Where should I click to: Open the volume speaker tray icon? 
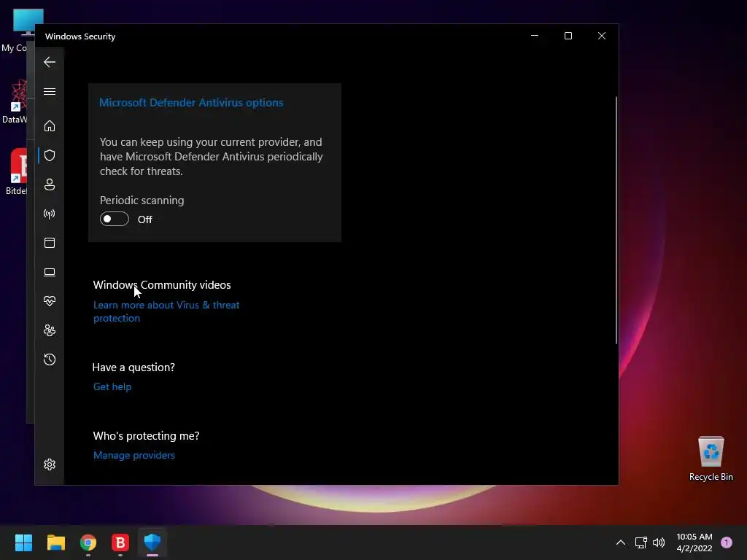pyautogui.click(x=659, y=542)
